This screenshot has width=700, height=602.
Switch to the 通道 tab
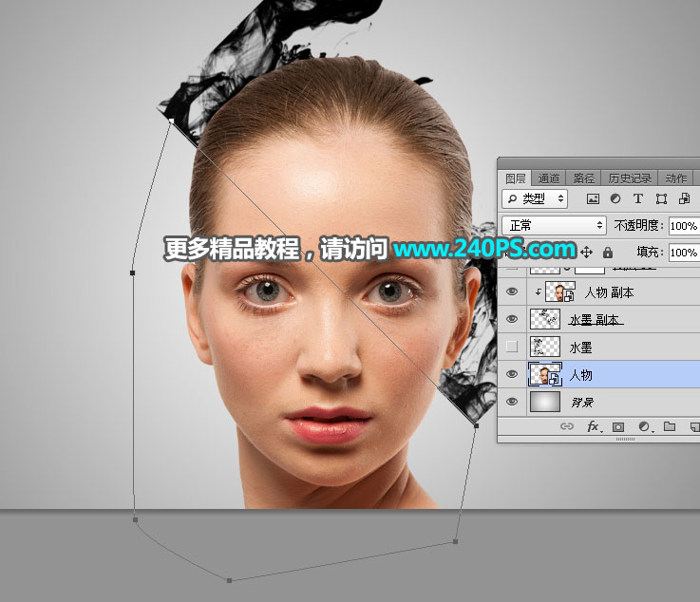click(549, 178)
